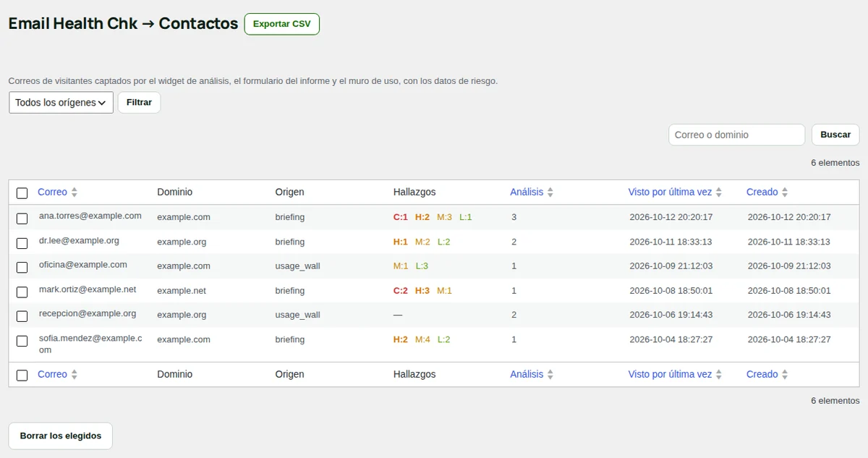Sort by Creado footer link
This screenshot has width=868, height=458.
click(x=762, y=374)
